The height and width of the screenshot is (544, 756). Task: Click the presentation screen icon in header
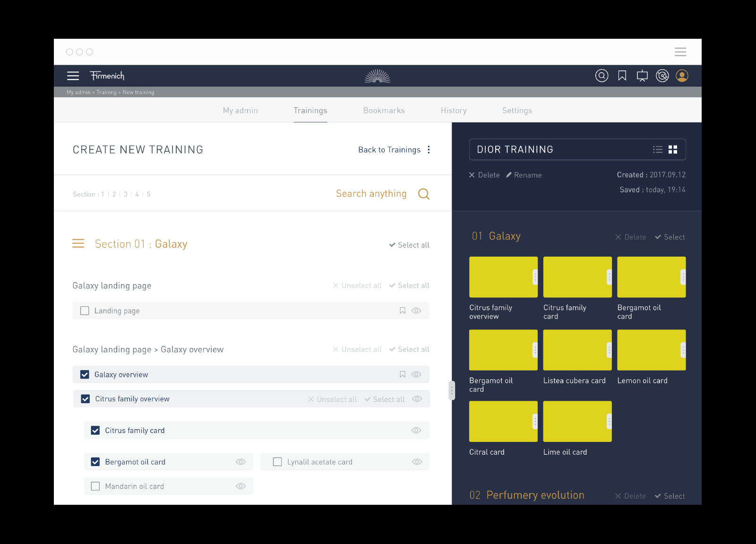coord(642,76)
